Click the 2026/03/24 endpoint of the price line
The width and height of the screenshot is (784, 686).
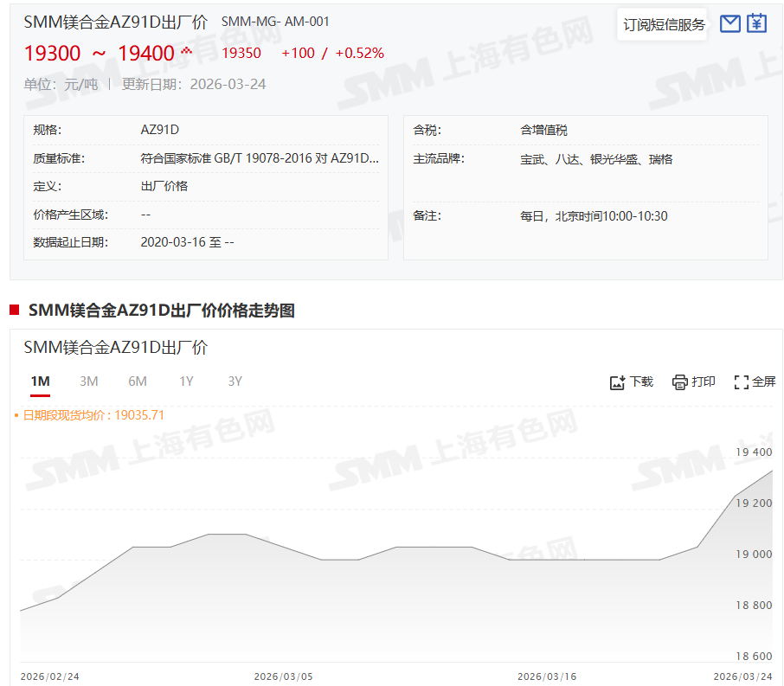pyautogui.click(x=772, y=471)
